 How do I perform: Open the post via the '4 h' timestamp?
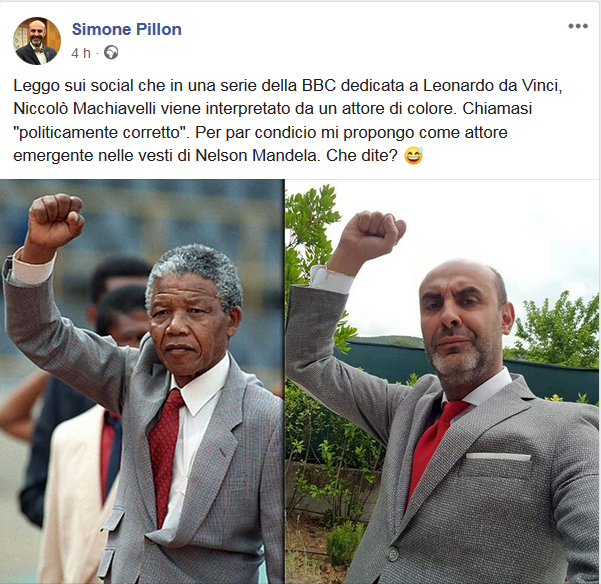(81, 53)
